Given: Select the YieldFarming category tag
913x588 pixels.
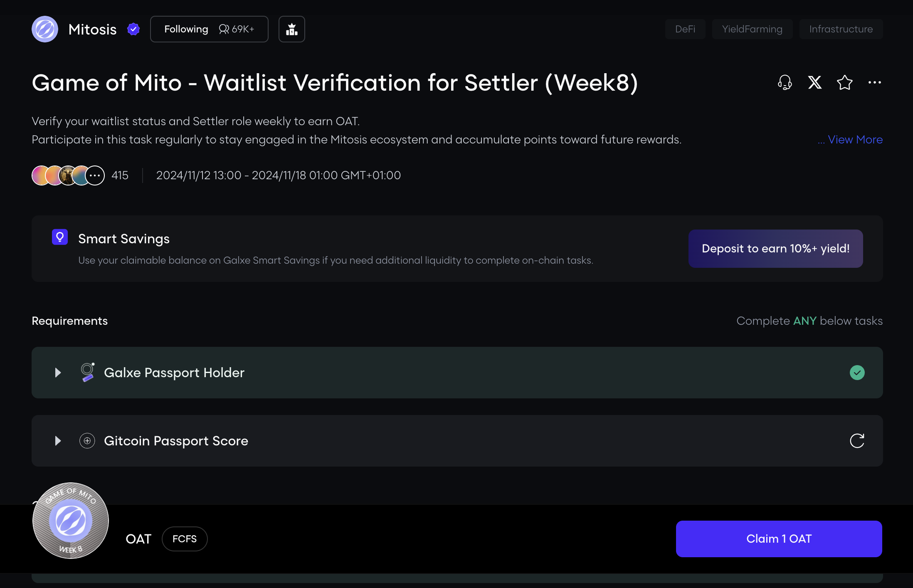Looking at the screenshot, I should (x=752, y=29).
